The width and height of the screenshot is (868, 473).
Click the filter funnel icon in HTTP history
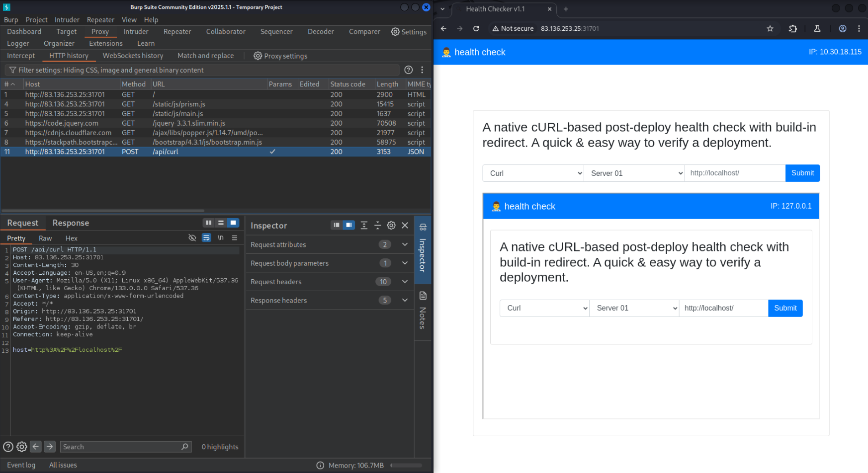(x=13, y=70)
